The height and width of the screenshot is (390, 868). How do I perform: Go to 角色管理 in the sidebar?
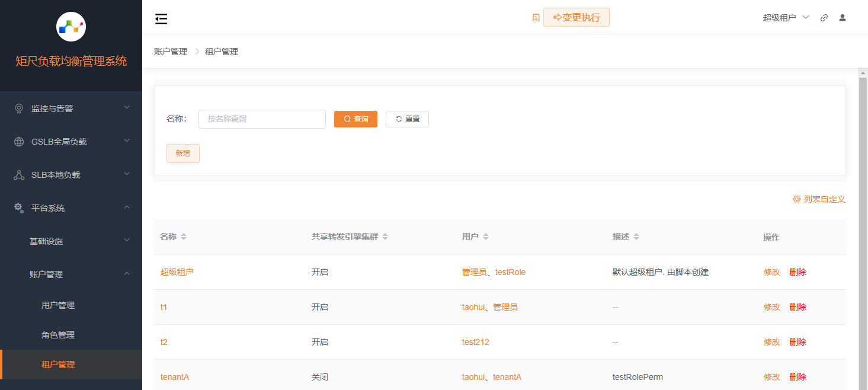[58, 335]
